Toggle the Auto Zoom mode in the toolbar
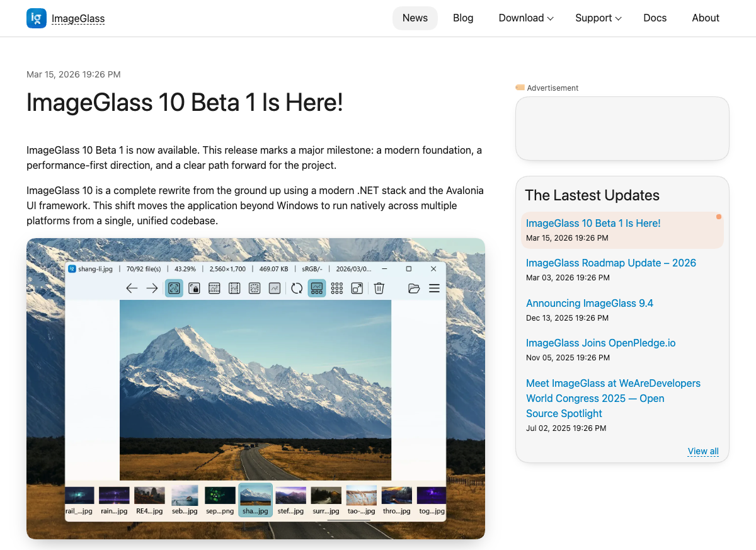This screenshot has height=550, width=756. (x=174, y=288)
